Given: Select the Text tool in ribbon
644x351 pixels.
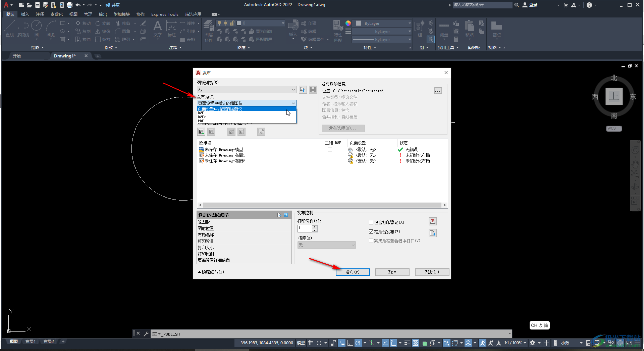Looking at the screenshot, I should pyautogui.click(x=157, y=26).
